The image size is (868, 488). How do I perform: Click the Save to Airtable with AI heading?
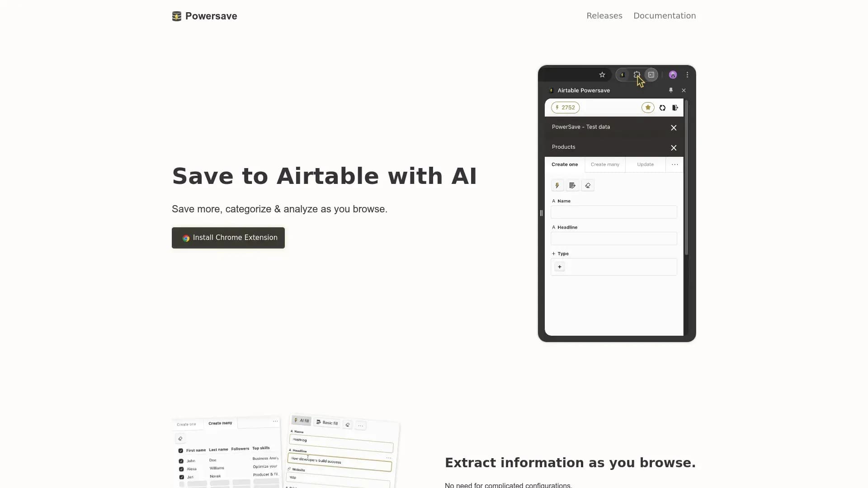click(325, 176)
